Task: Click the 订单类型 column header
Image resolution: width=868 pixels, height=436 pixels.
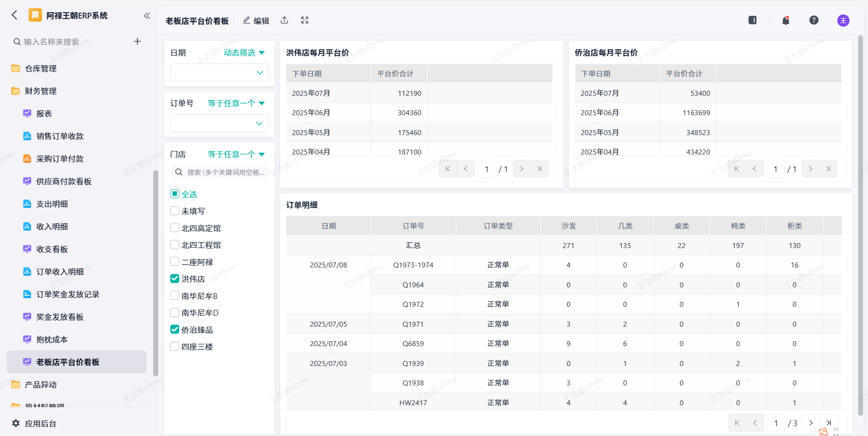Action: pos(498,226)
